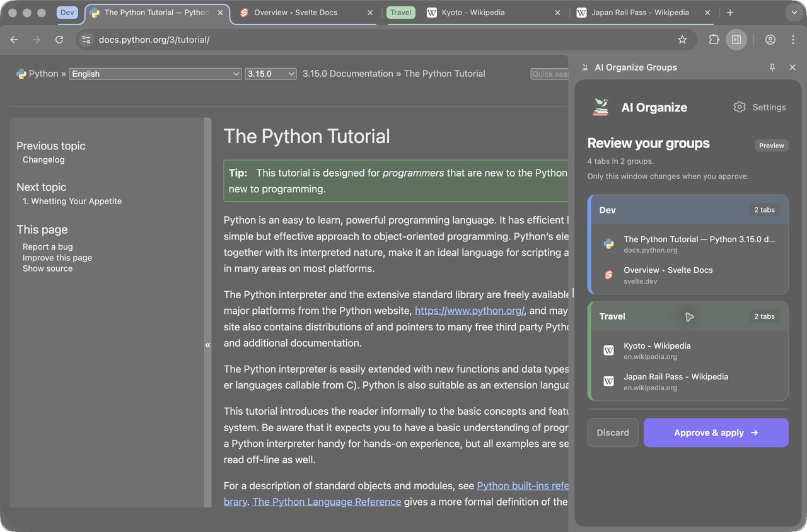Open the Extensions puzzle icon
Screen dimensions: 807x532
(714, 40)
